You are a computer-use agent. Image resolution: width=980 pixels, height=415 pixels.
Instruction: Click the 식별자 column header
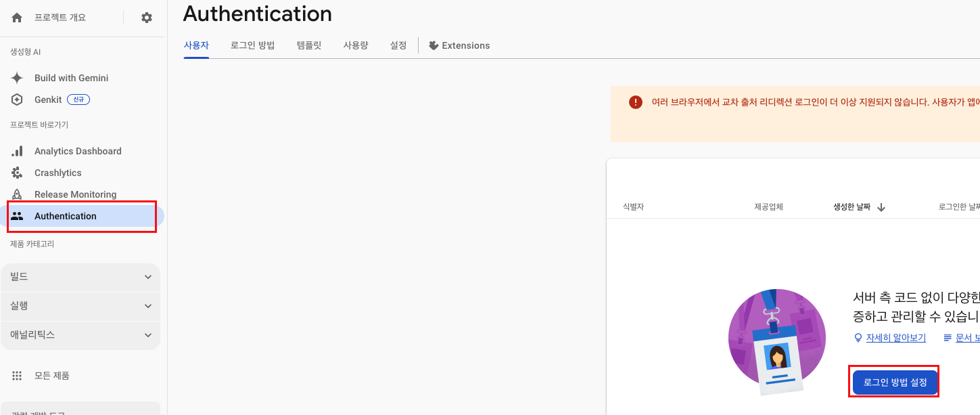coord(634,207)
